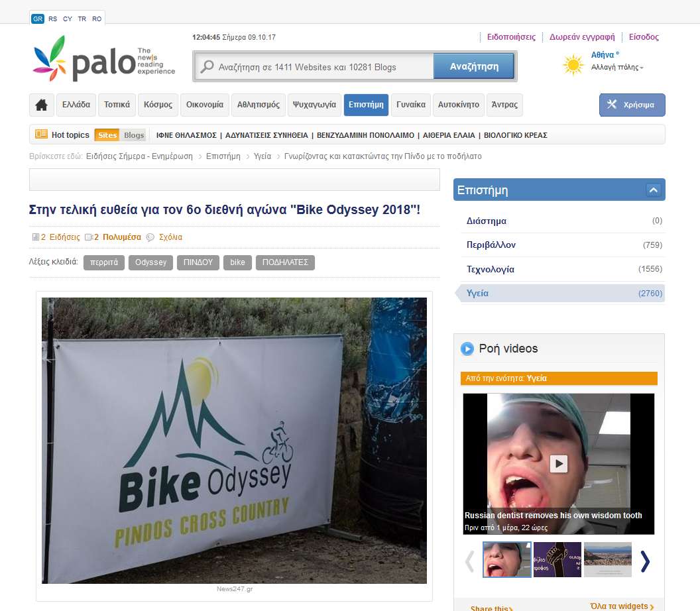700x611 pixels.
Task: Click the Ροή videos play icon
Action: coord(467,349)
